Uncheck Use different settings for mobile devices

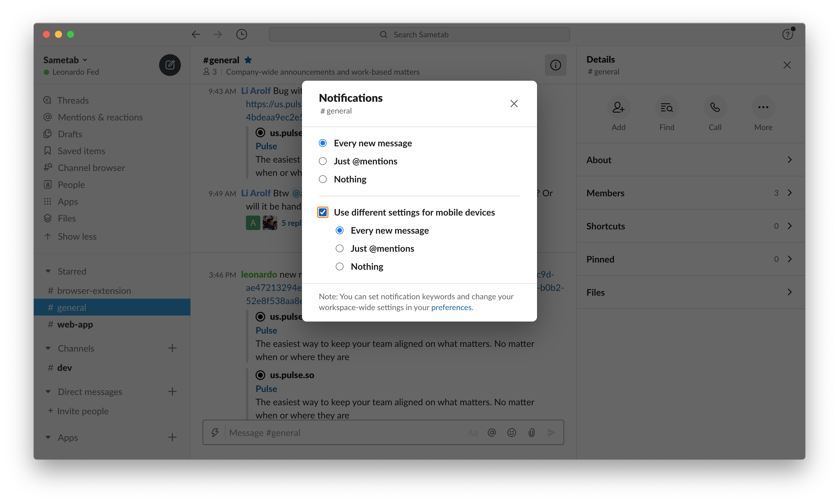pyautogui.click(x=323, y=212)
